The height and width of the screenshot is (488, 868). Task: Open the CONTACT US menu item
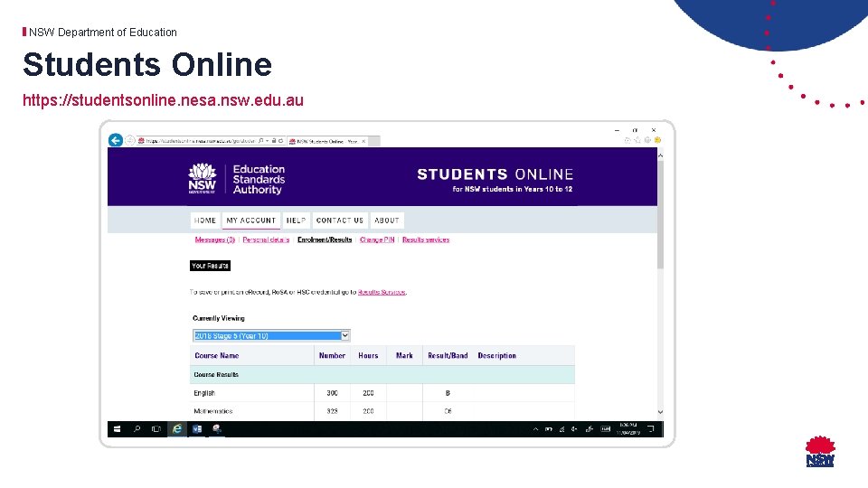340,221
